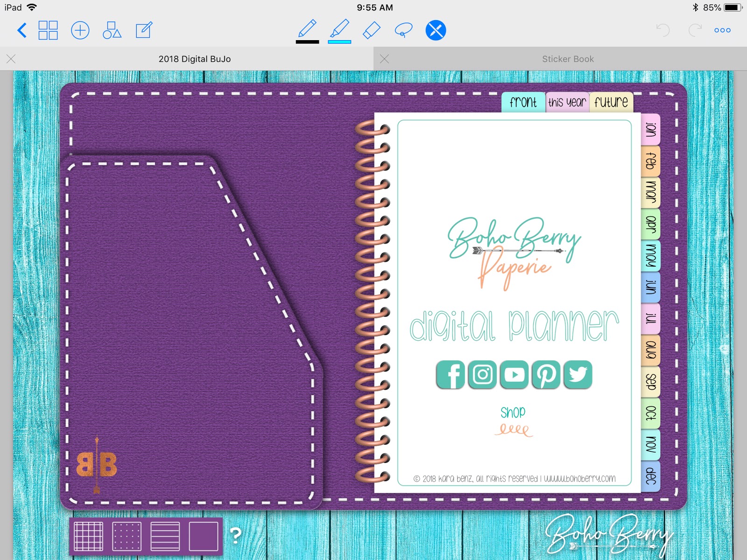This screenshot has width=747, height=560.
Task: Open the Instagram social icon
Action: [482, 374]
